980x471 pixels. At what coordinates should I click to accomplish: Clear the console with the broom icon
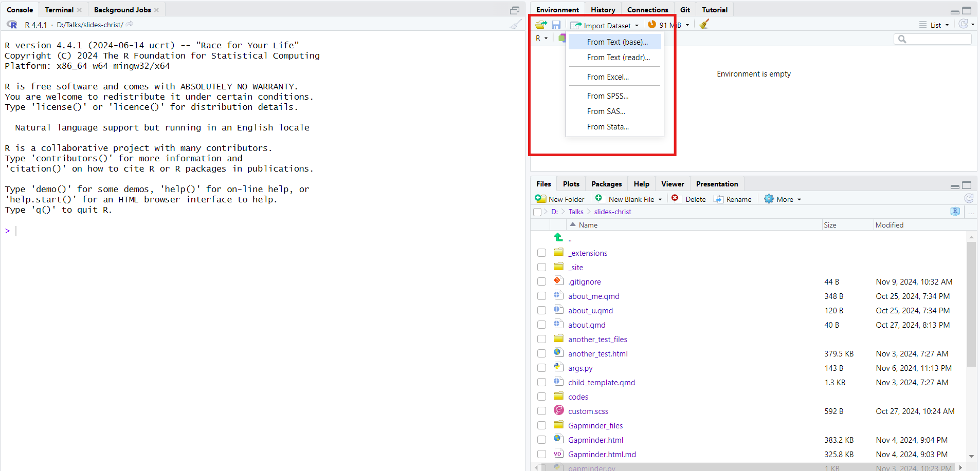[x=515, y=25]
